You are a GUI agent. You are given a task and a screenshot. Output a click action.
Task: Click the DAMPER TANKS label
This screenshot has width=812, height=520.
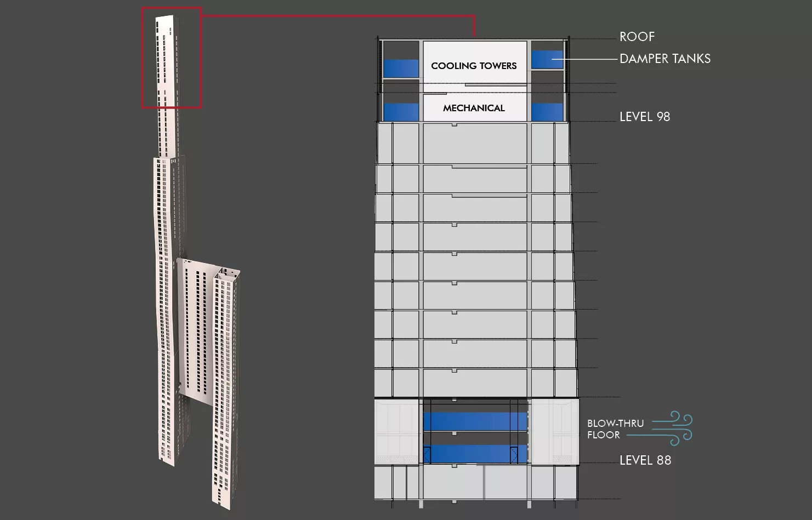point(665,59)
